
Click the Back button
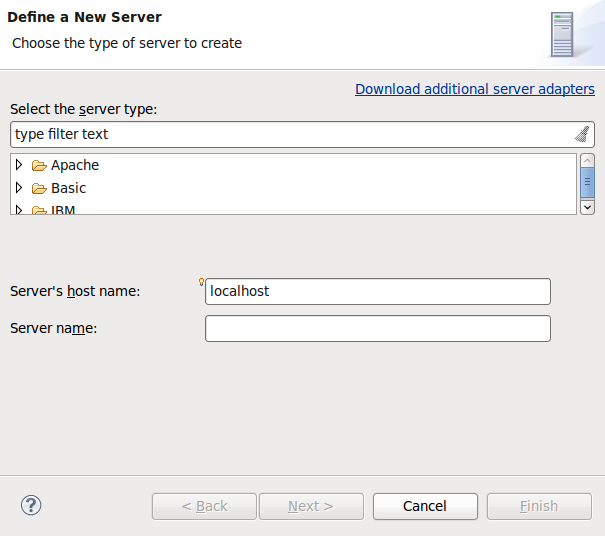click(204, 506)
